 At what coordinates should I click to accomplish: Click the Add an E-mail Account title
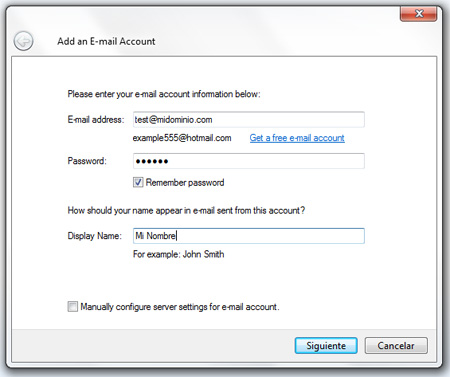[x=106, y=41]
